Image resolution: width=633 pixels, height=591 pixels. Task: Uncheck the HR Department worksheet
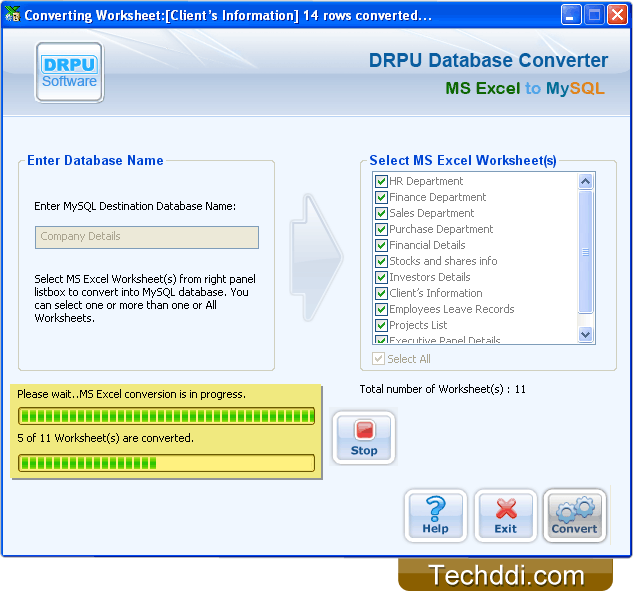point(381,181)
